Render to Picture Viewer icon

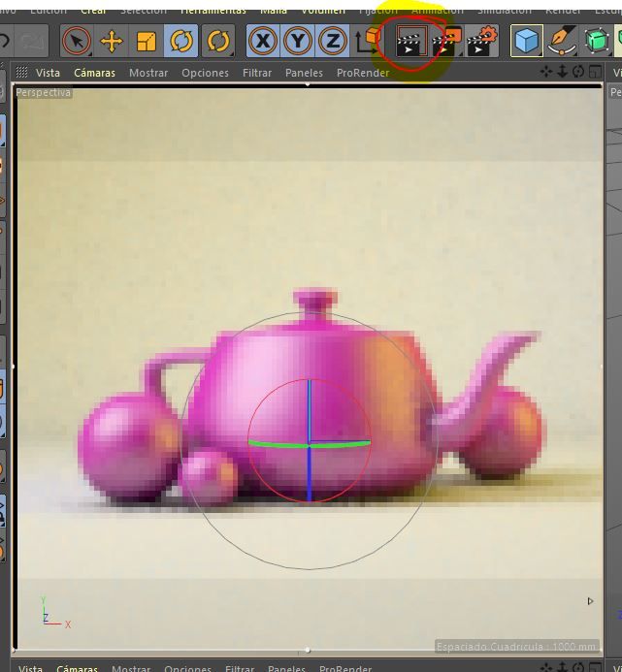pos(445,42)
